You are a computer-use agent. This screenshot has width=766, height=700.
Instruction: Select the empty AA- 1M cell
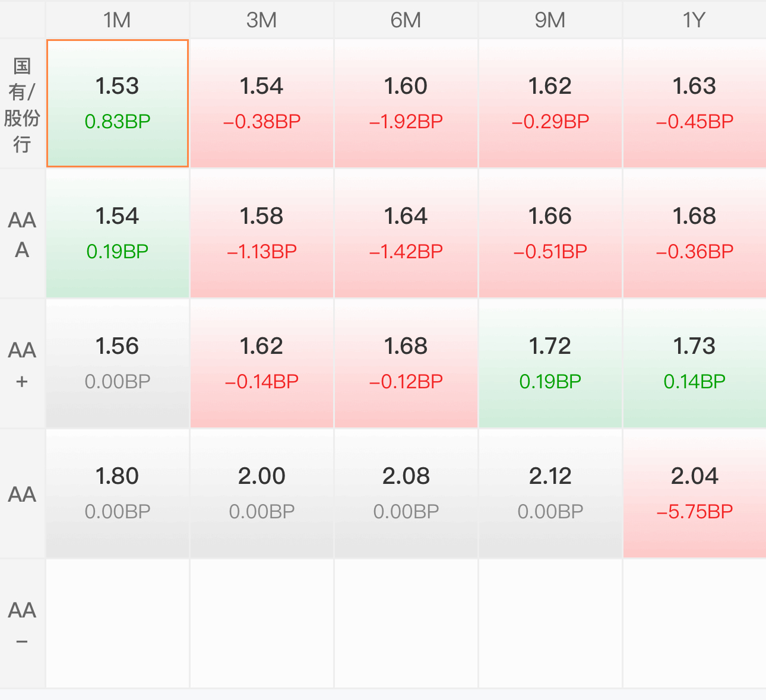[118, 623]
